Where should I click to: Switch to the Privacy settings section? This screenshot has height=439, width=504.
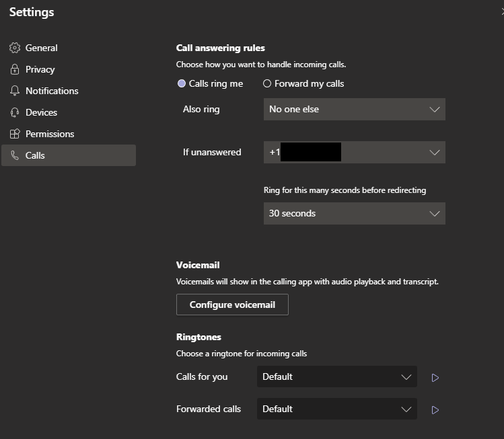click(x=40, y=69)
